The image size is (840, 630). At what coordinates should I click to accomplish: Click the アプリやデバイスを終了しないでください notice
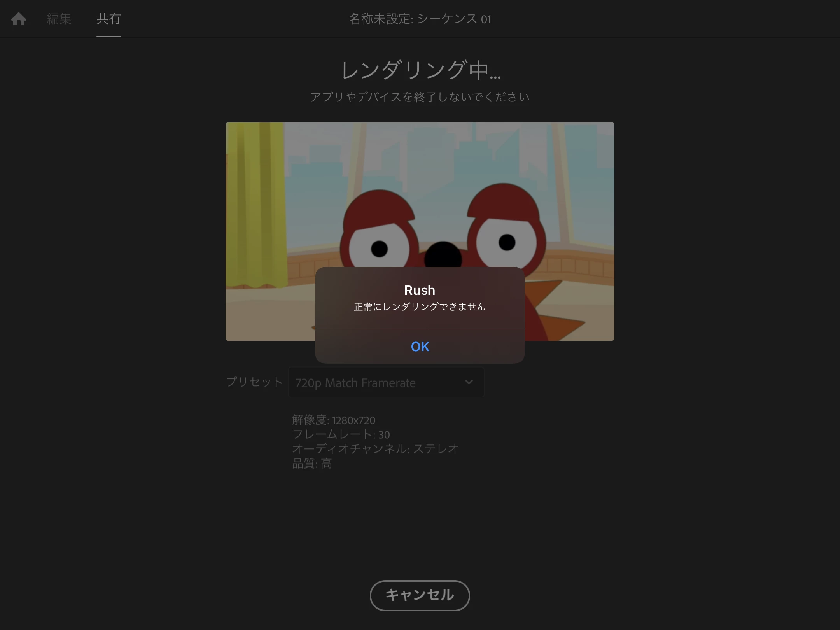pos(420,97)
